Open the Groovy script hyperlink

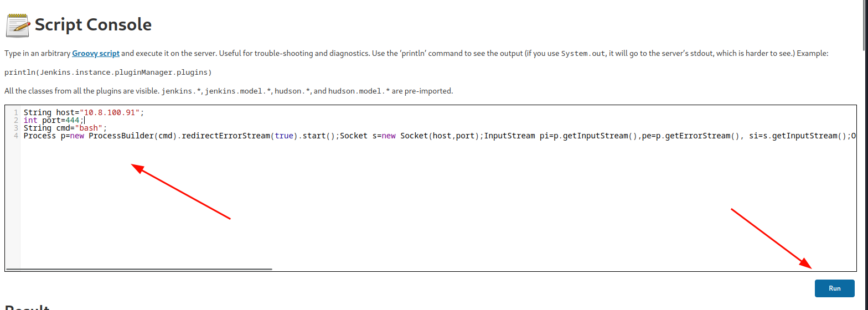(96, 54)
